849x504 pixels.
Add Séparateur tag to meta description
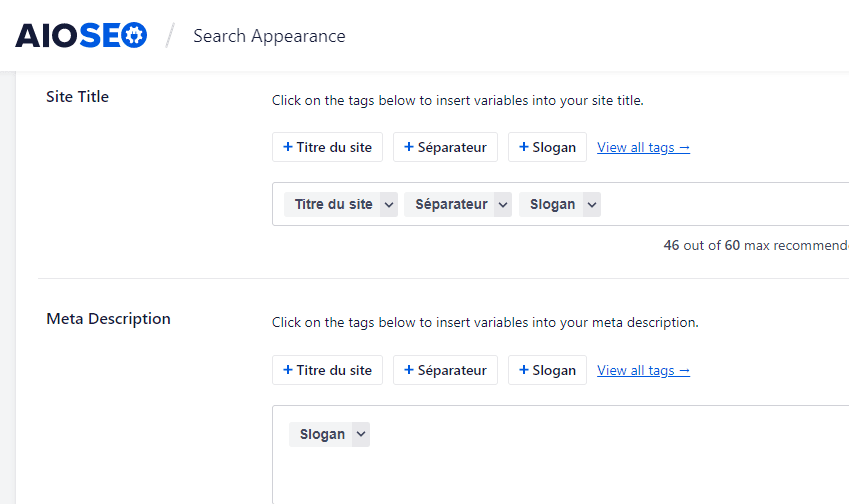pyautogui.click(x=445, y=370)
